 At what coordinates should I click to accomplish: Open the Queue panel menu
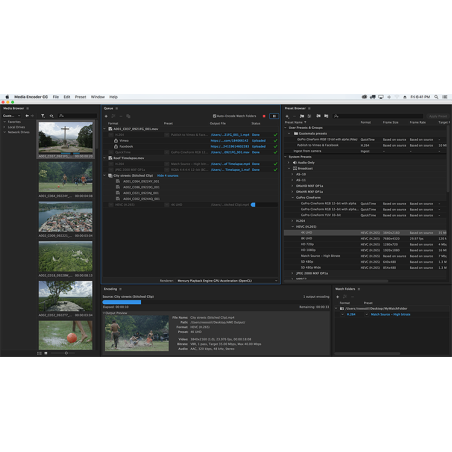[117, 109]
